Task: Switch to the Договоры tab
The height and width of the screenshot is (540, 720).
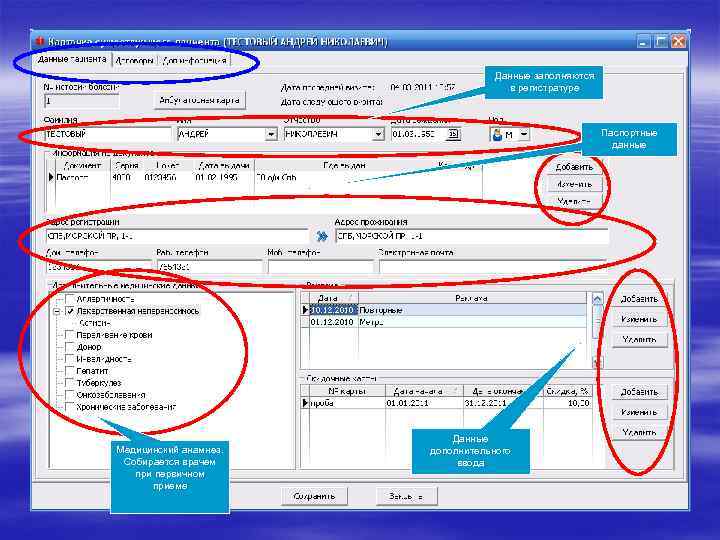Action: click(x=134, y=61)
